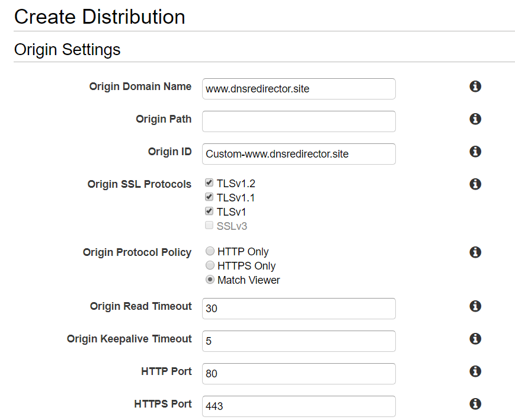Screen dimensions: 515x420
Task: Select the HTTP Only radio button
Action: click(210, 251)
